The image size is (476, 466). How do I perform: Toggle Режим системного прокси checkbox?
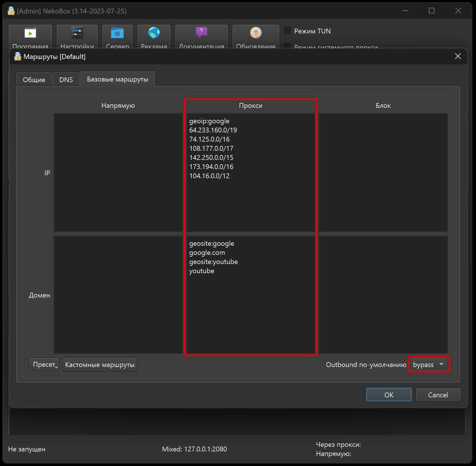[x=287, y=46]
